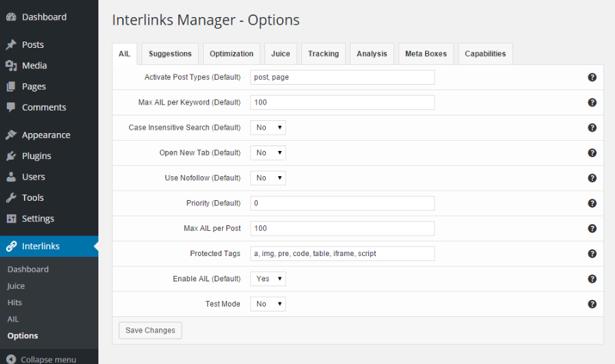Switch to the Meta Boxes tab
The height and width of the screenshot is (364, 615).
(x=426, y=54)
